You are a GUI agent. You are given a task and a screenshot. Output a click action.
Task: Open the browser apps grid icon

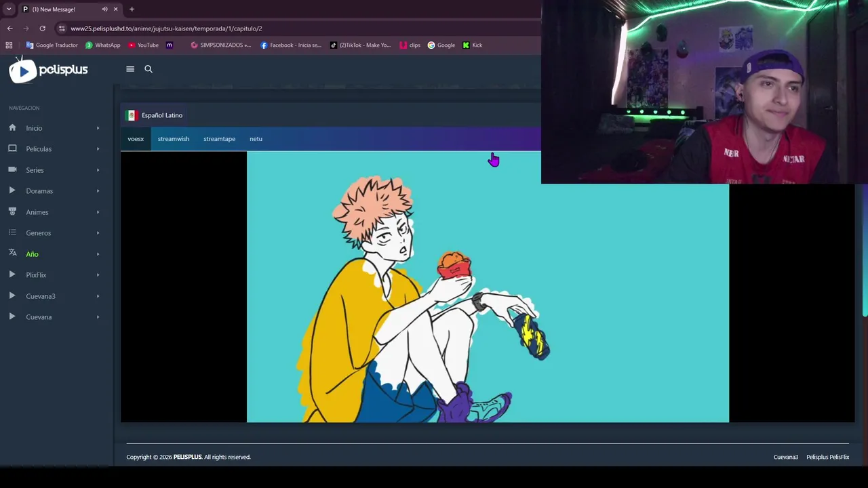(x=9, y=45)
